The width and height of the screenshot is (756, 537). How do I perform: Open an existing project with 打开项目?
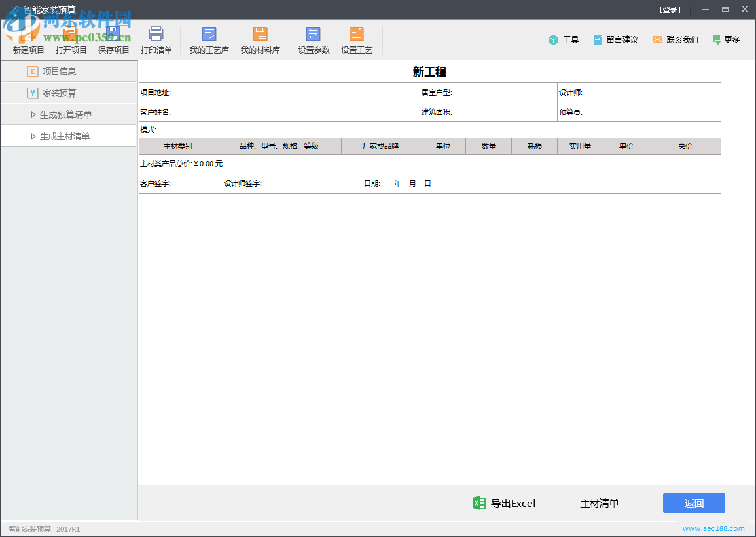71,39
